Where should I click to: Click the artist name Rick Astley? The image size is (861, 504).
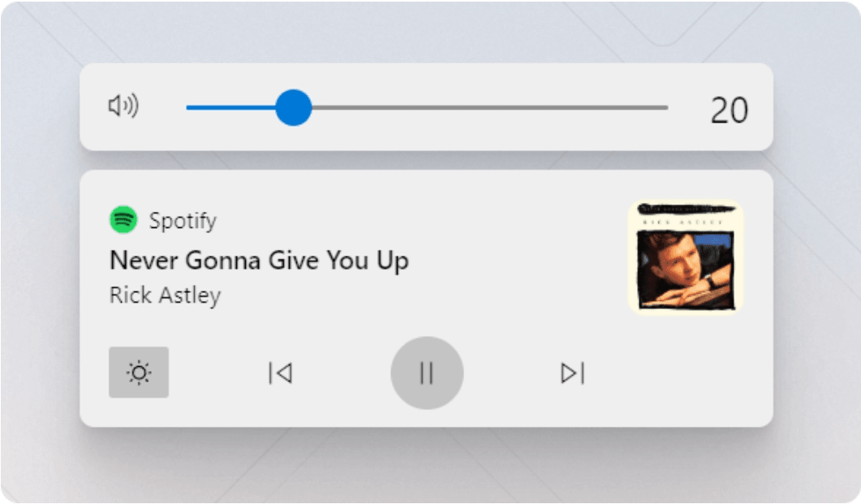pos(166,295)
